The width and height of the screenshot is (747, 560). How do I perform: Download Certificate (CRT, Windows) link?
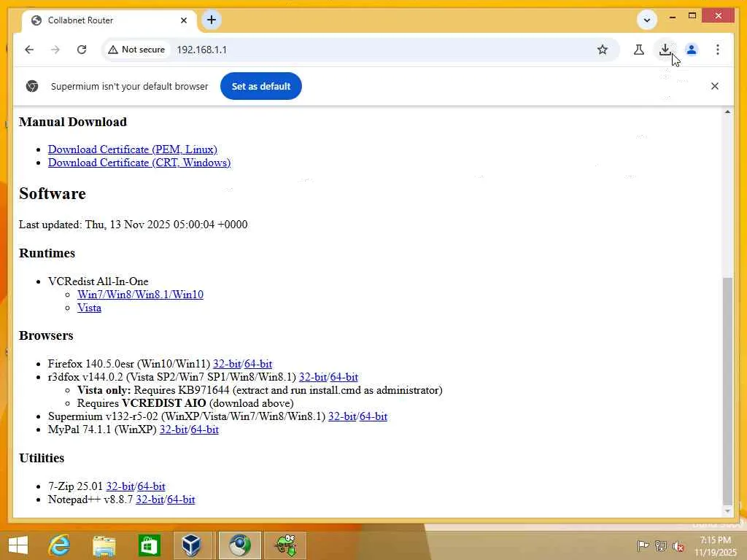pyautogui.click(x=139, y=163)
